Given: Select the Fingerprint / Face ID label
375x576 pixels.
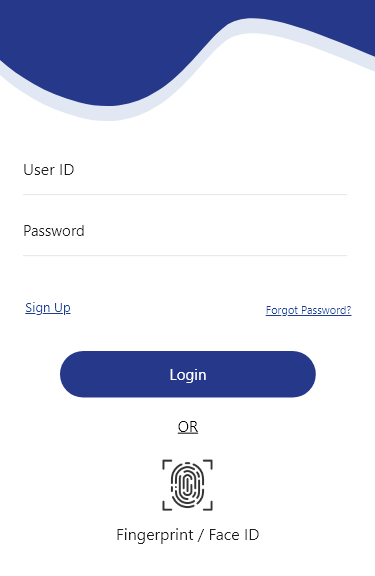Looking at the screenshot, I should tap(188, 535).
